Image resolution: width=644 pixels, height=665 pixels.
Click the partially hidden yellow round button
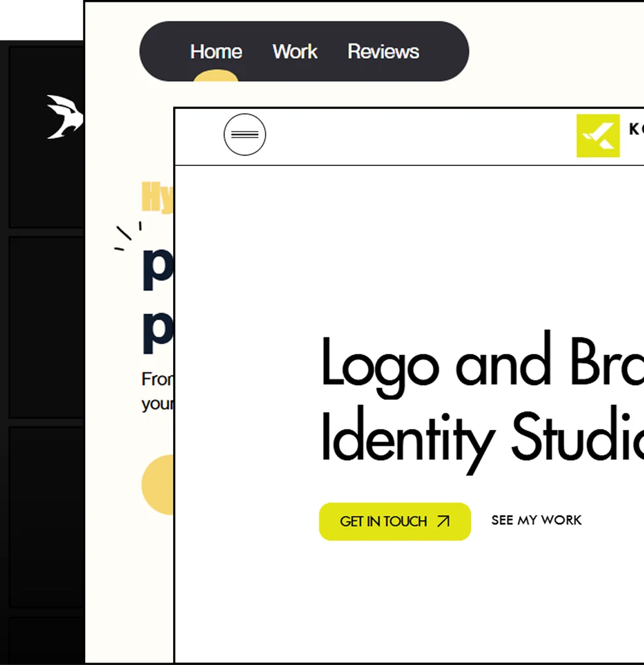pos(158,484)
